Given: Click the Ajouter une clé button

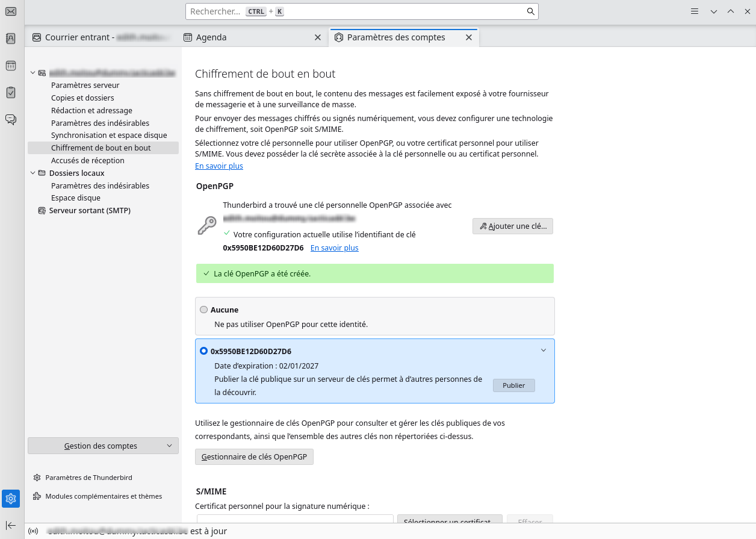Looking at the screenshot, I should 513,226.
